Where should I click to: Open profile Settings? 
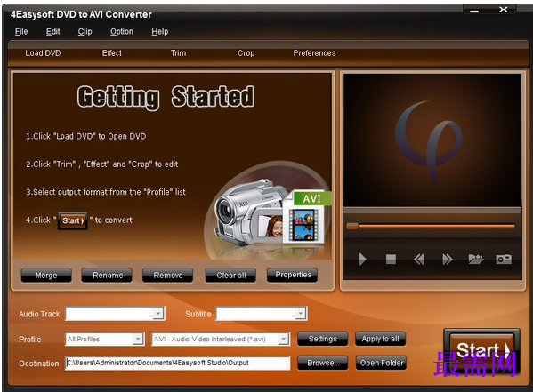tap(323, 339)
